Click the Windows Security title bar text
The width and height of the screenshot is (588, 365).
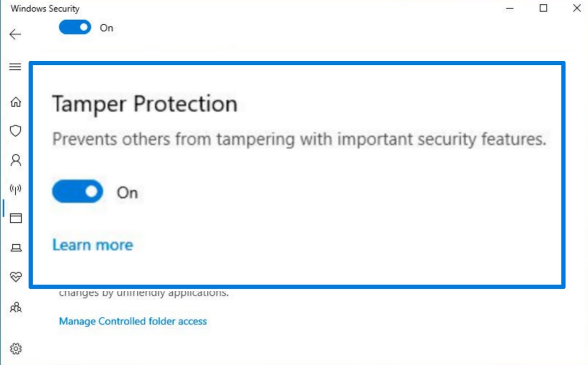(x=45, y=8)
